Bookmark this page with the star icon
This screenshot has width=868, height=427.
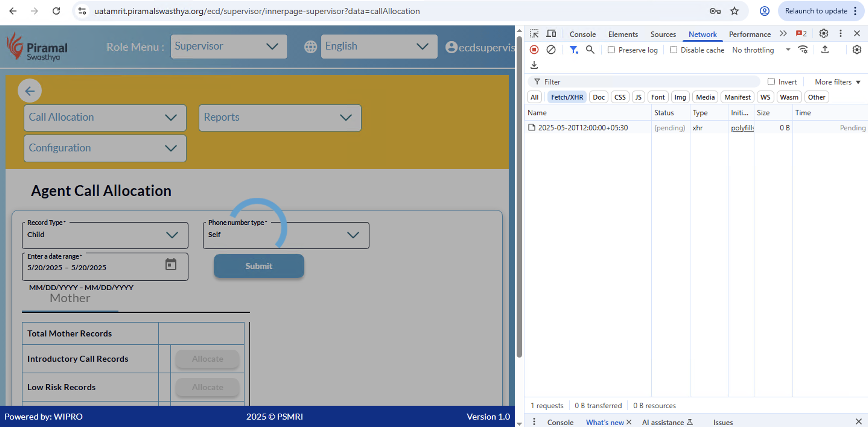pyautogui.click(x=734, y=11)
